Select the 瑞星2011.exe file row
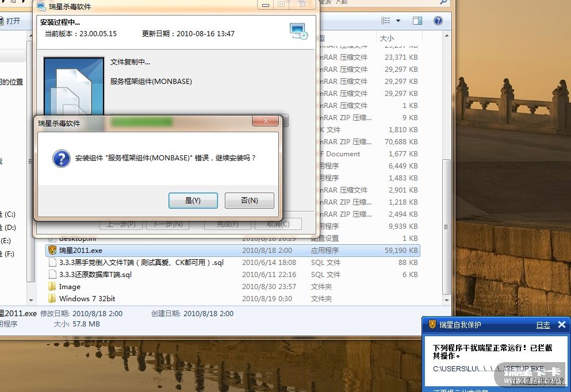The height and width of the screenshot is (392, 571). (233, 251)
